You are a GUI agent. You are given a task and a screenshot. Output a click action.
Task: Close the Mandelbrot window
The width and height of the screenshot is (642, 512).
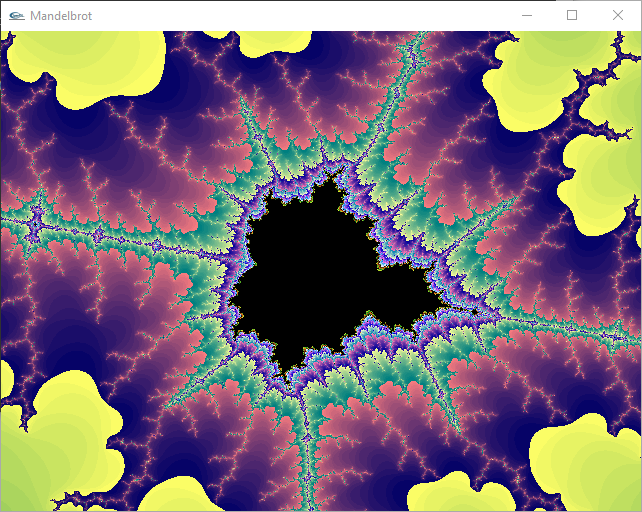[x=618, y=15]
